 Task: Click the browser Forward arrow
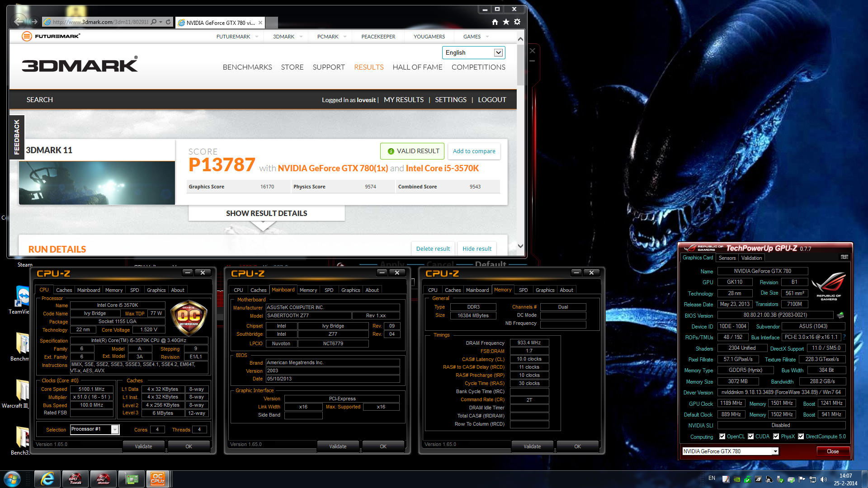click(34, 22)
